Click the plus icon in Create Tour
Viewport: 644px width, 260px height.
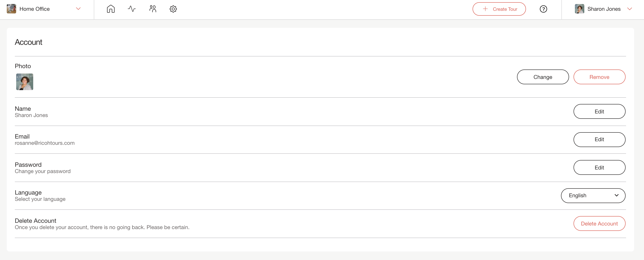[x=485, y=9]
